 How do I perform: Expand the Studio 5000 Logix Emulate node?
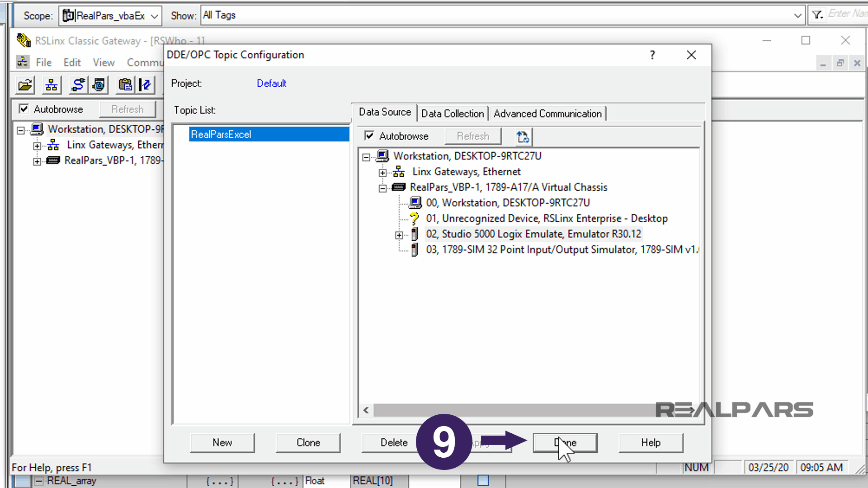point(399,234)
